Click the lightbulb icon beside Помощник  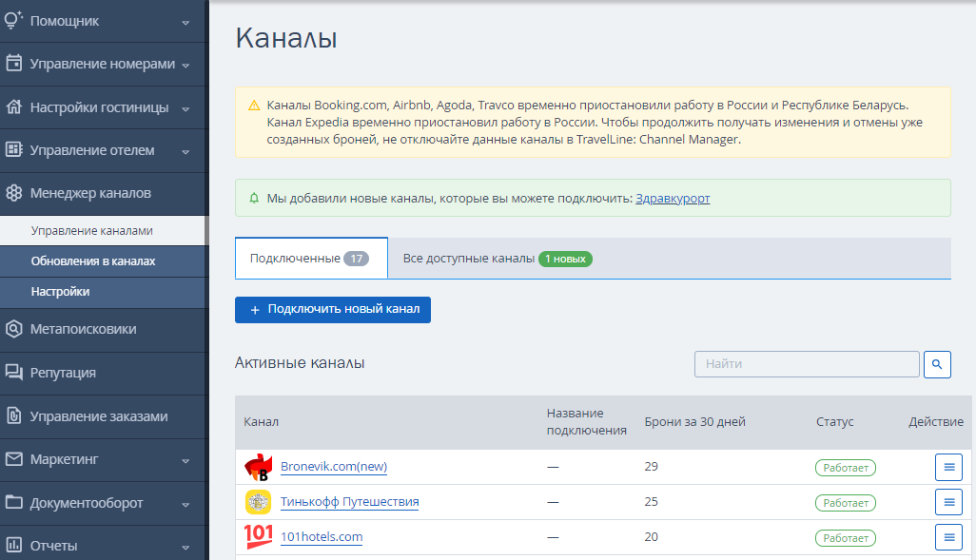tap(13, 20)
